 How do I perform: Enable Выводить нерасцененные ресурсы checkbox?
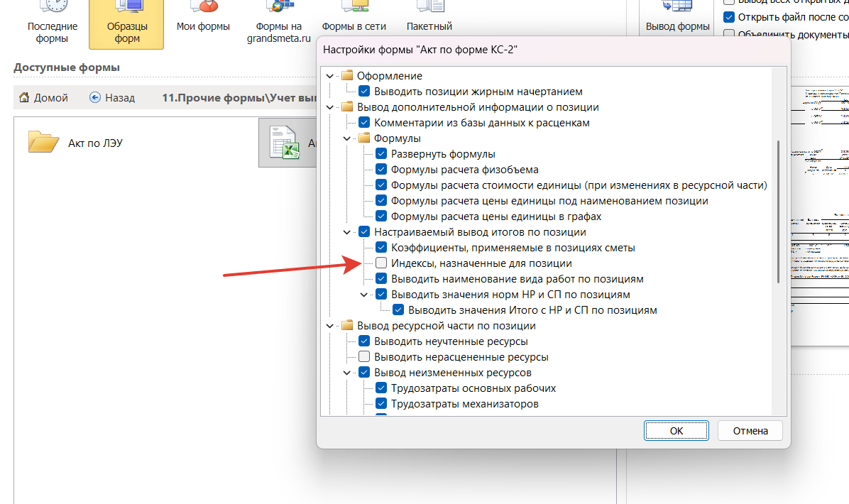(364, 357)
